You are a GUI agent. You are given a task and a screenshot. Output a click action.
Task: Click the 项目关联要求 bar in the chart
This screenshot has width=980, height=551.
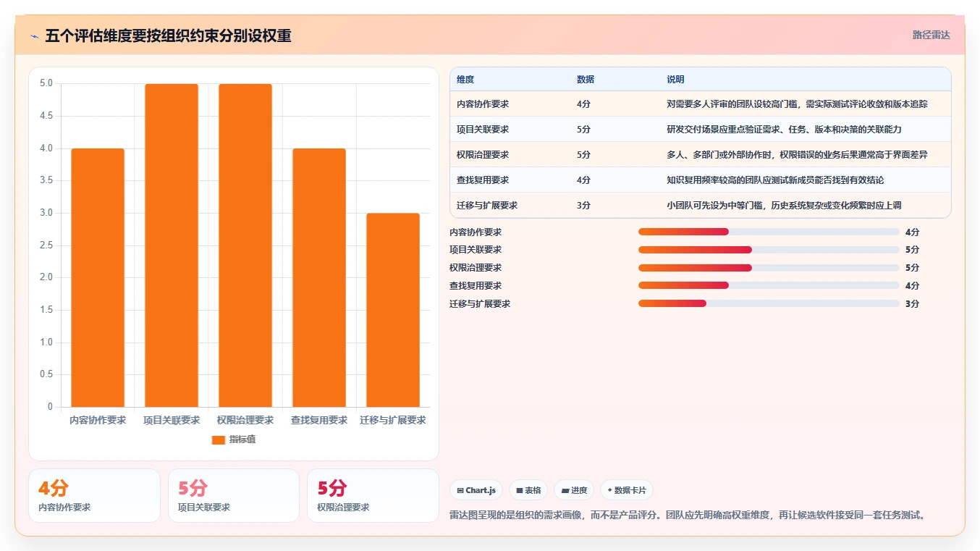click(172, 245)
